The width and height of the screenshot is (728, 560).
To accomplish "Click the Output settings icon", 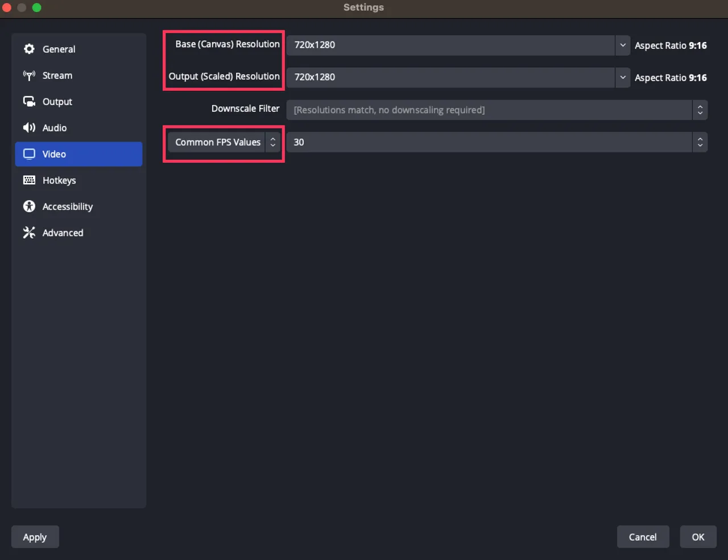I will point(29,101).
